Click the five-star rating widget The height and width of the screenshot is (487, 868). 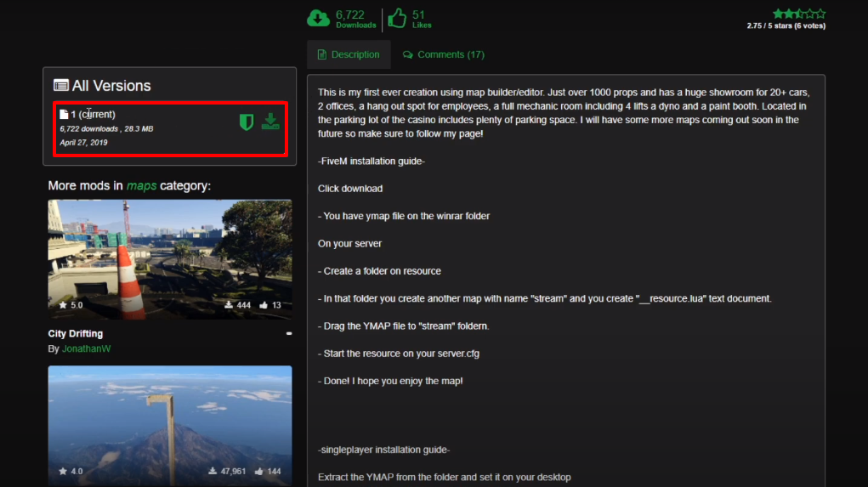pyautogui.click(x=799, y=14)
